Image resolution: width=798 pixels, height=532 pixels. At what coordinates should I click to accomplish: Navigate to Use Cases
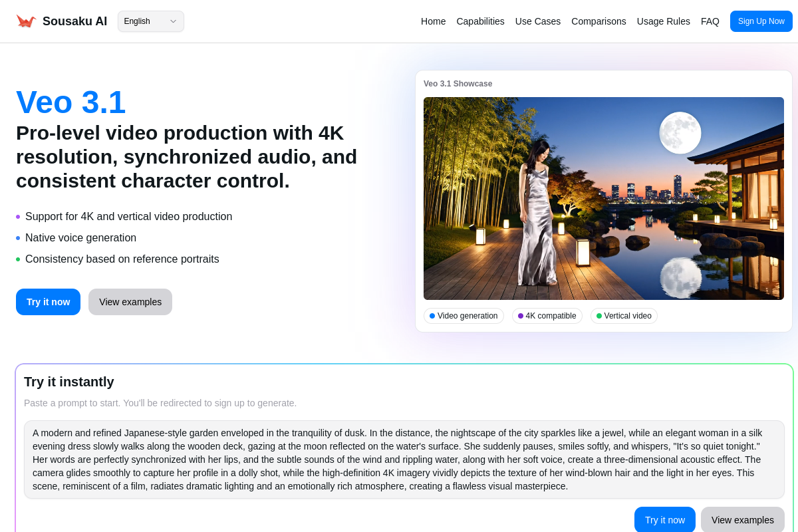537,21
